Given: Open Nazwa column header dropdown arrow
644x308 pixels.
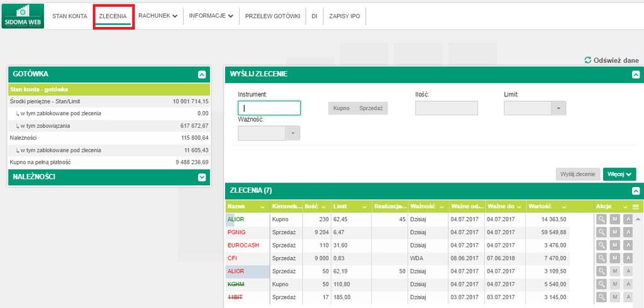Looking at the screenshot, I should [x=262, y=207].
